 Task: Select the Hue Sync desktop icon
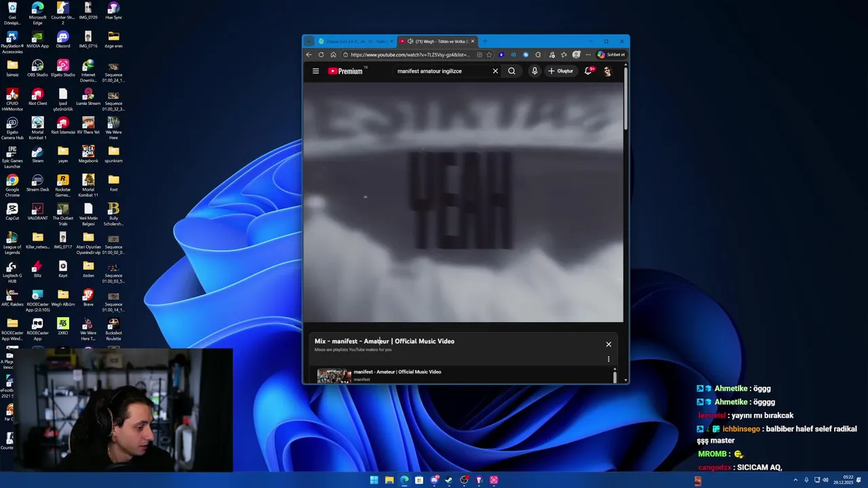tap(113, 12)
